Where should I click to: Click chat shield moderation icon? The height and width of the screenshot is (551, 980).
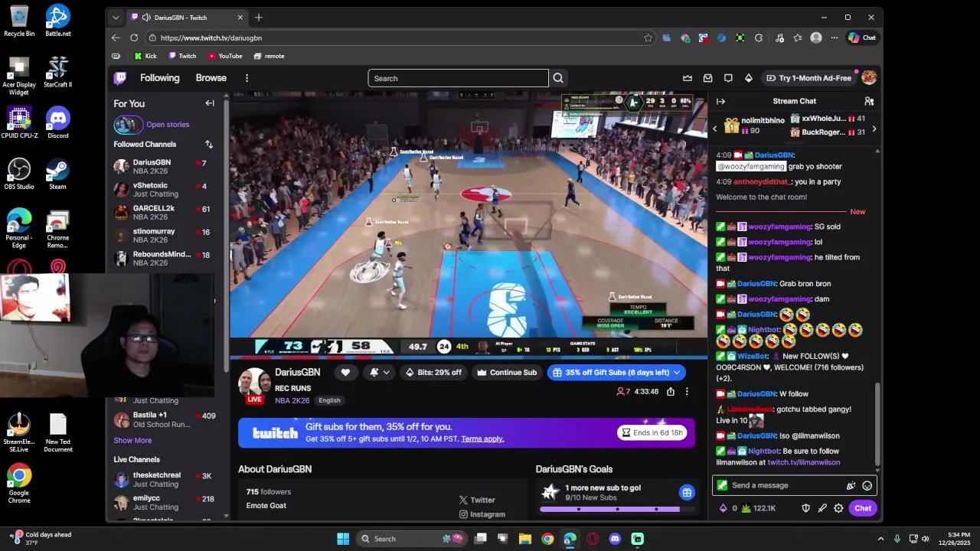point(805,508)
